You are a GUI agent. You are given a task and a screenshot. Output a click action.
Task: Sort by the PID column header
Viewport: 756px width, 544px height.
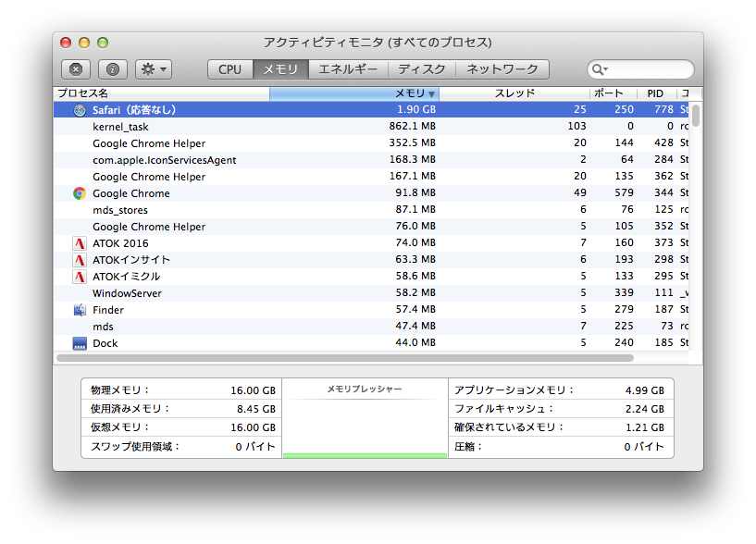point(656,93)
